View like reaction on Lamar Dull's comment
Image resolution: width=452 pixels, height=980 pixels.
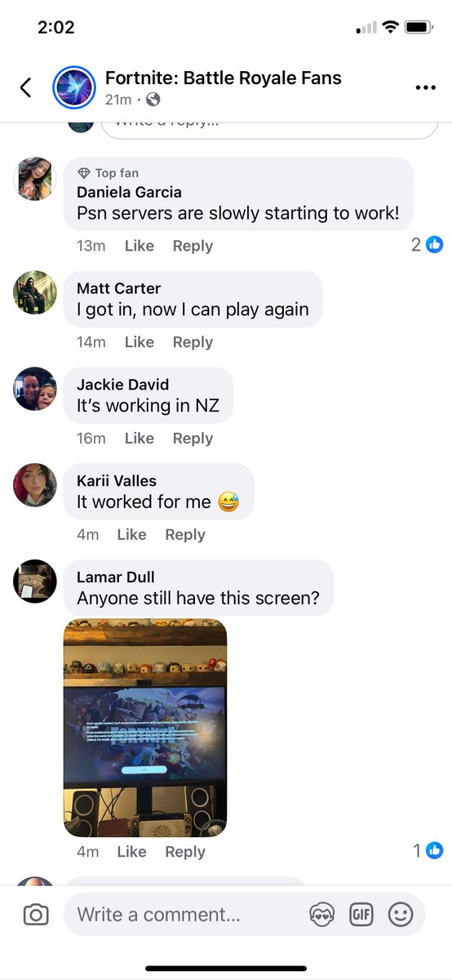(428, 850)
